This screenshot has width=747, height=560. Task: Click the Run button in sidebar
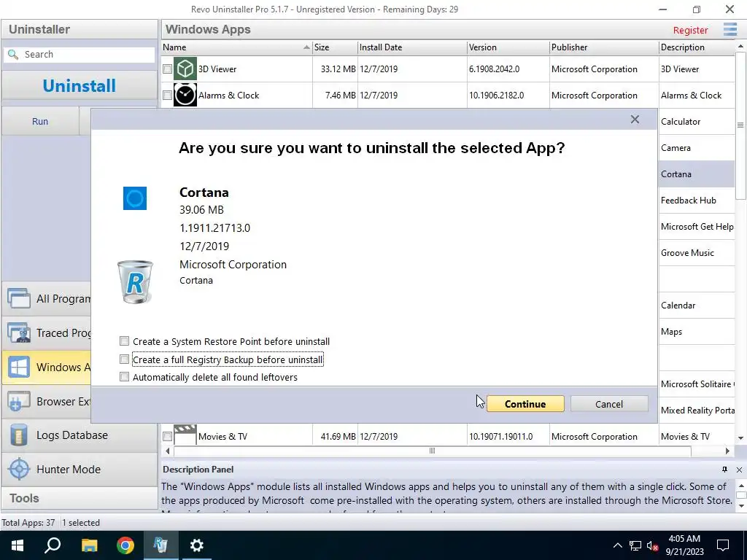click(x=40, y=122)
